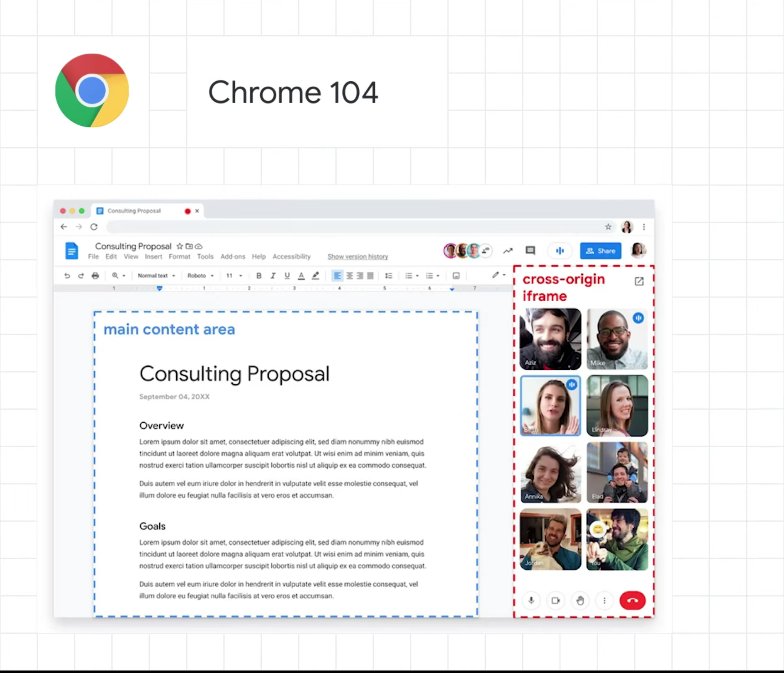
Task: Print the document with printer icon
Action: pyautogui.click(x=95, y=276)
